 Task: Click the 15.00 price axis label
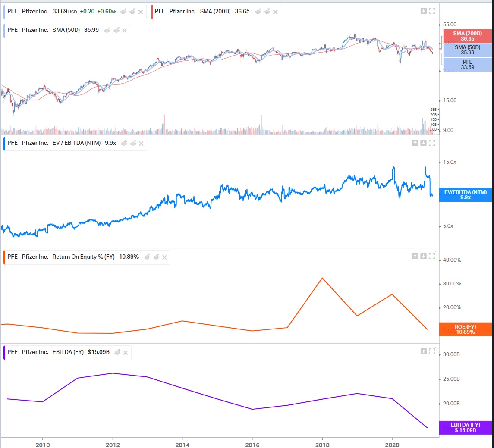[450, 100]
